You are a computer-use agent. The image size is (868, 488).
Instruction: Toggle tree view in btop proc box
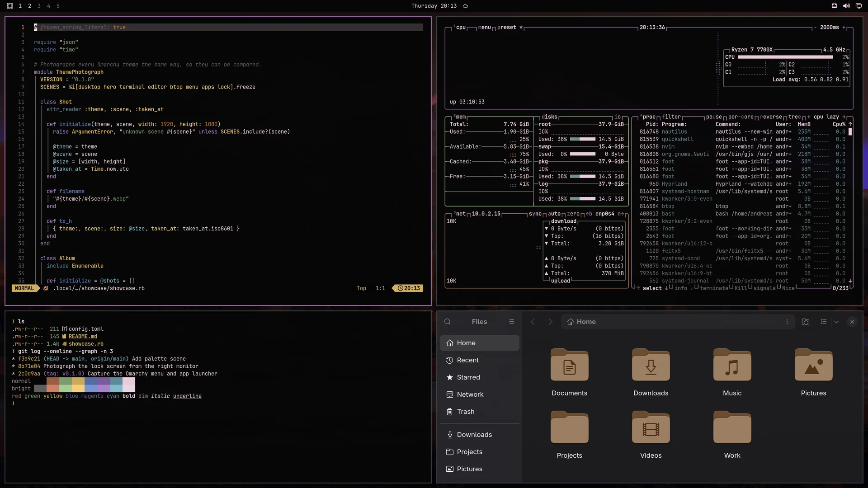pos(794,117)
